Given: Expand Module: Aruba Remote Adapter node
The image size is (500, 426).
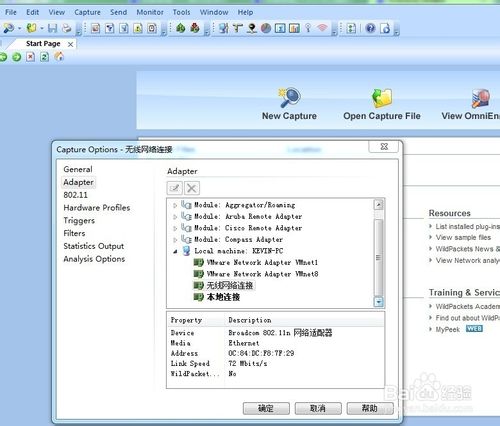Looking at the screenshot, I should pyautogui.click(x=175, y=217).
